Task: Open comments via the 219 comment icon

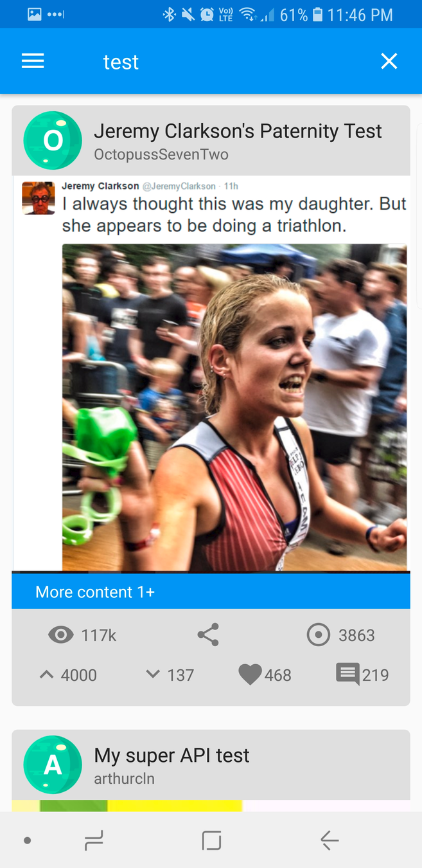Action: tap(347, 674)
